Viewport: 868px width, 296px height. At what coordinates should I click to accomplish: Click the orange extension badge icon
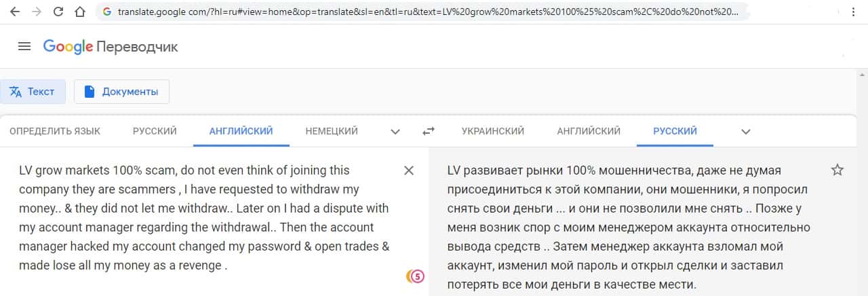[414, 276]
